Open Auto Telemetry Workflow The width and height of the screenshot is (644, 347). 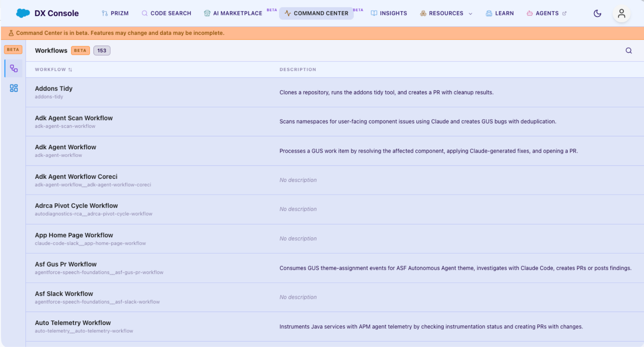[x=335, y=327]
